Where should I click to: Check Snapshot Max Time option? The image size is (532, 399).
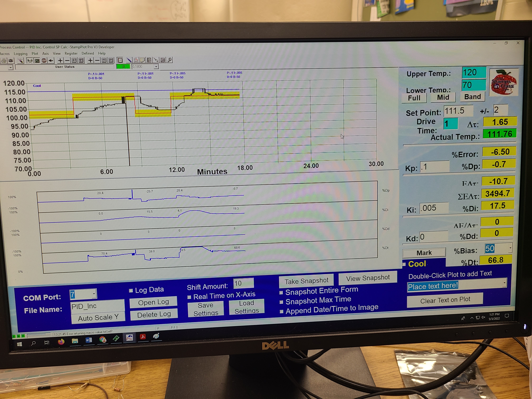(x=281, y=302)
